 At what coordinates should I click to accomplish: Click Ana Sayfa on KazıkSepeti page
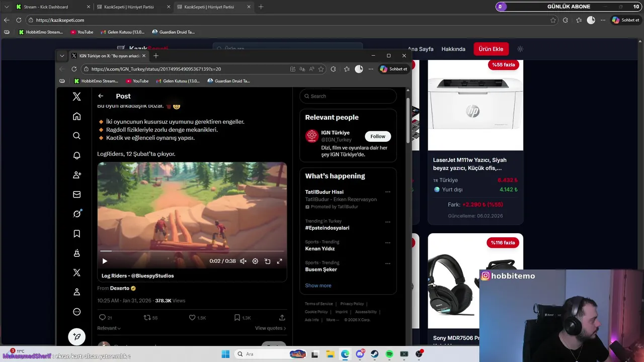(x=421, y=49)
